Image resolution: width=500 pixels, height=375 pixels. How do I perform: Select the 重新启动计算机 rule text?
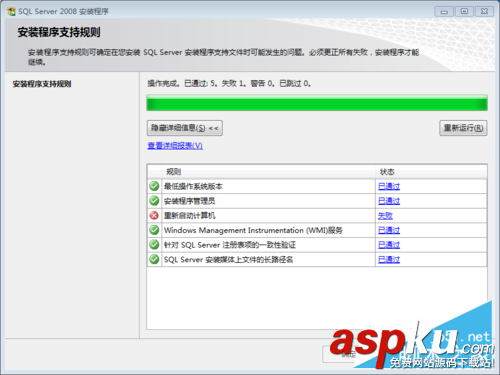(x=189, y=216)
